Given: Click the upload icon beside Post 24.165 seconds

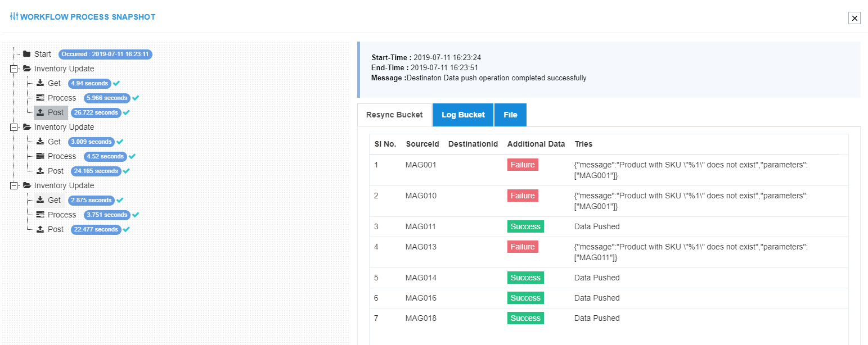Looking at the screenshot, I should [39, 170].
